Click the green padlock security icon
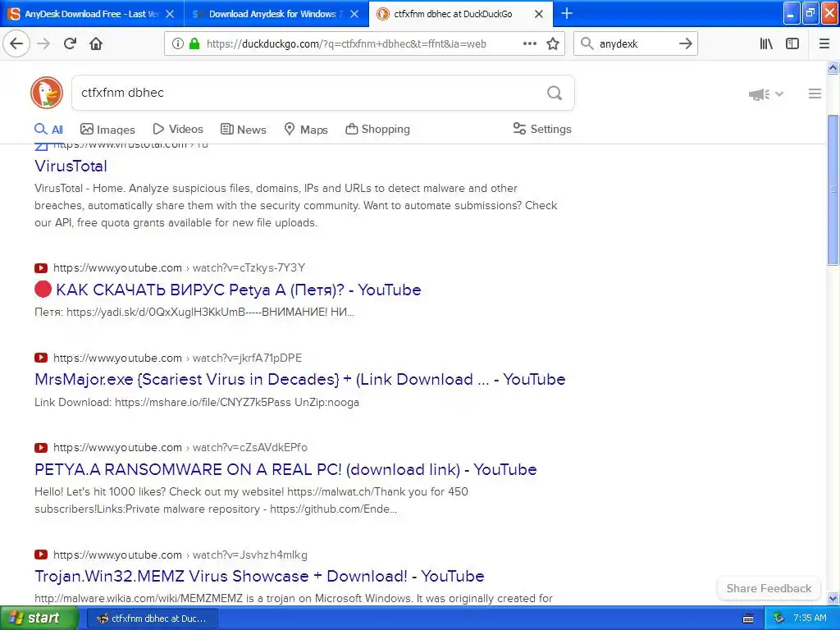 coord(194,44)
